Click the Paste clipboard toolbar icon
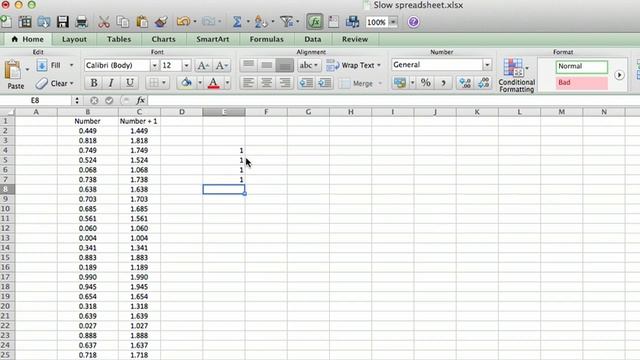The width and height of the screenshot is (640, 360). [x=142, y=22]
